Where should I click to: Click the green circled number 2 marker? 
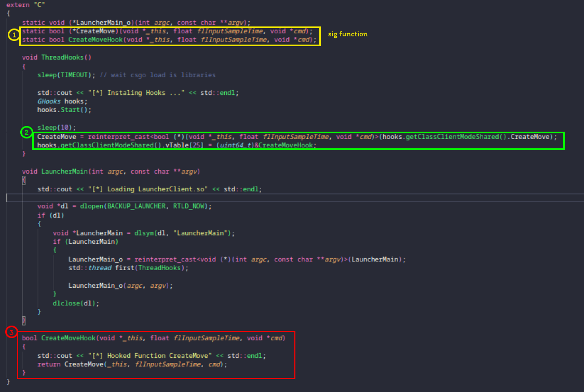26,132
